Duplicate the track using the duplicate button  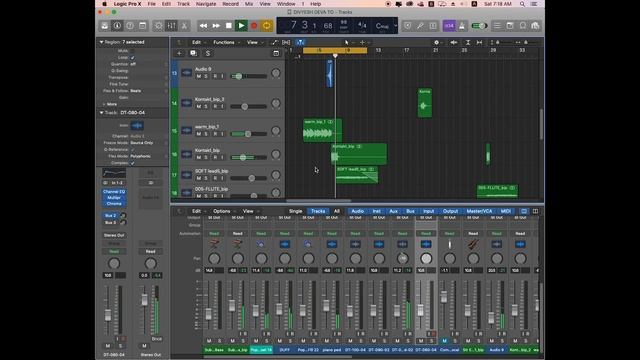click(x=193, y=53)
